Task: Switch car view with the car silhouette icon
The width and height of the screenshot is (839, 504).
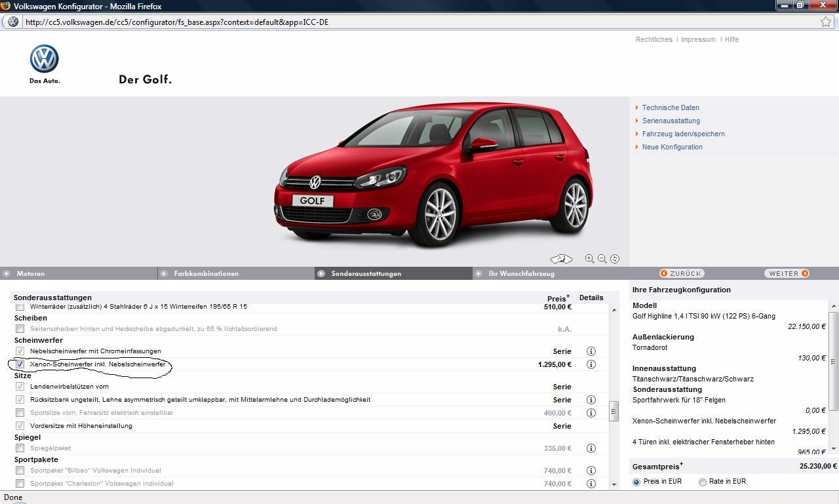Action: click(561, 259)
